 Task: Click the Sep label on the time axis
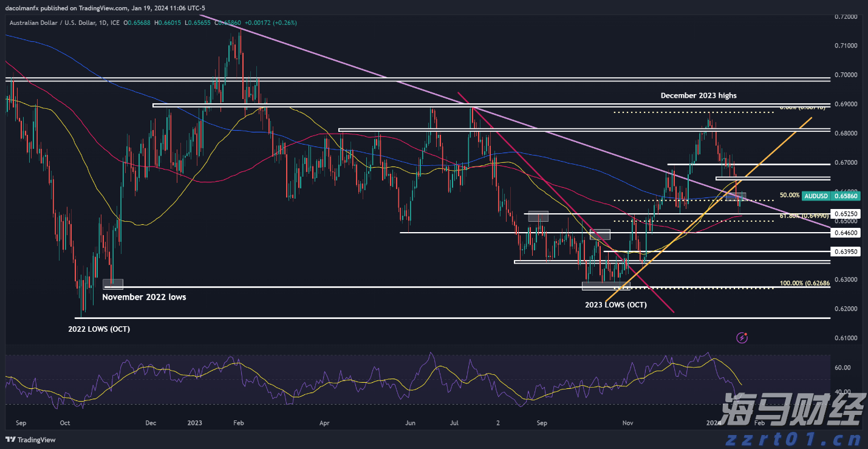(x=21, y=422)
